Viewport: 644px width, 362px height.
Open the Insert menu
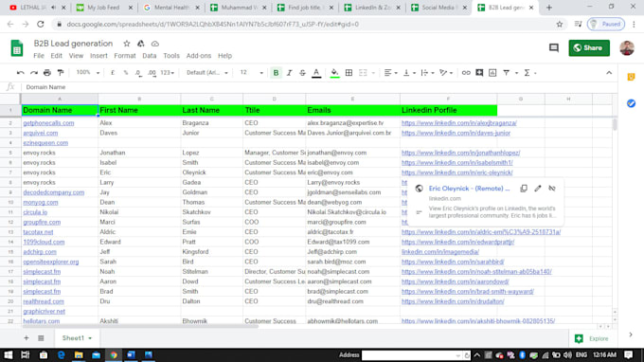98,56
